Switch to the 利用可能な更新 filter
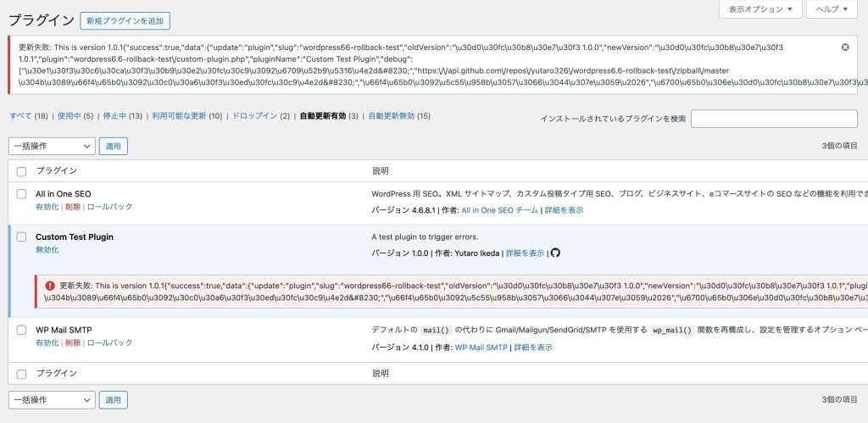Image resolution: width=868 pixels, height=423 pixels. tap(179, 116)
